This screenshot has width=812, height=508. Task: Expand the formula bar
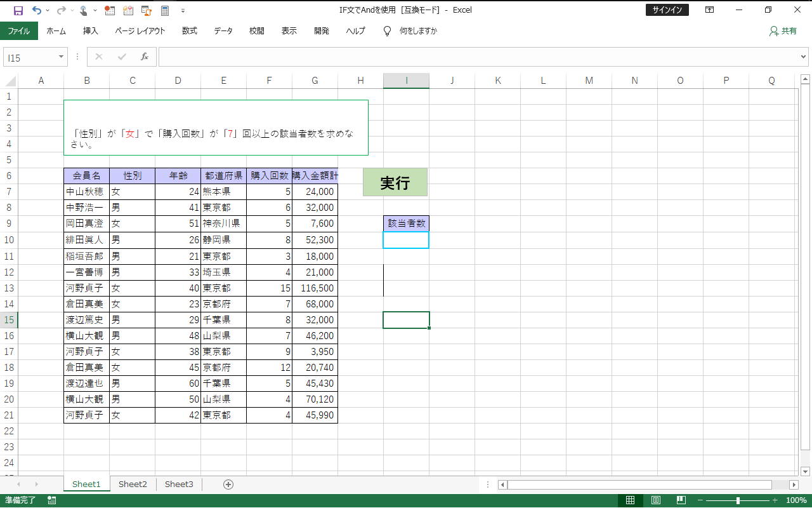pos(804,57)
